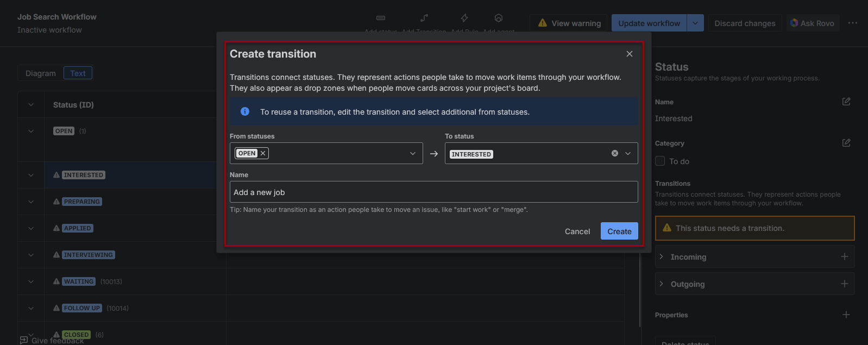Remove the OPEN tag from From statuses

pyautogui.click(x=263, y=153)
